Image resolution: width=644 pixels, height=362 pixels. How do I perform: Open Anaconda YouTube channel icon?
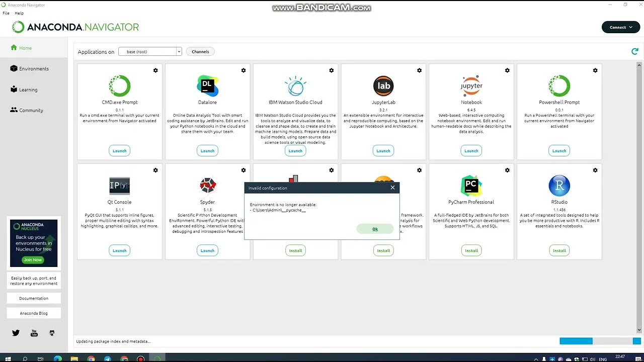(34, 333)
